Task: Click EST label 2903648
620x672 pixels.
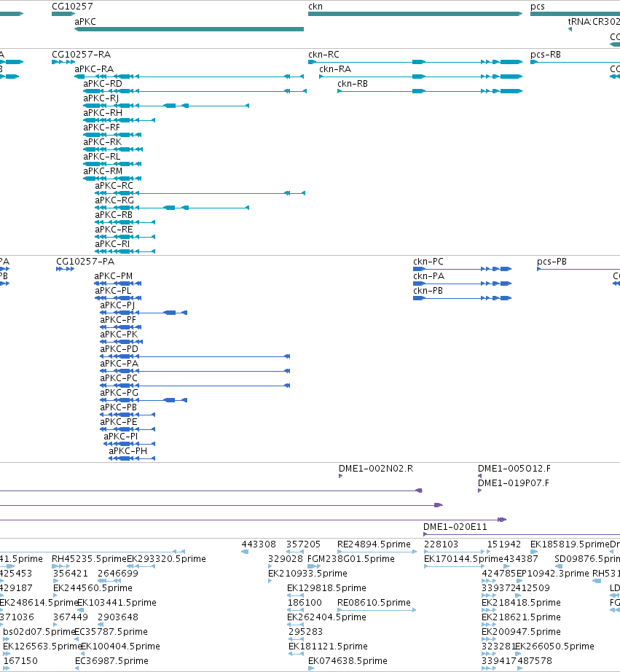Action: coord(118,617)
